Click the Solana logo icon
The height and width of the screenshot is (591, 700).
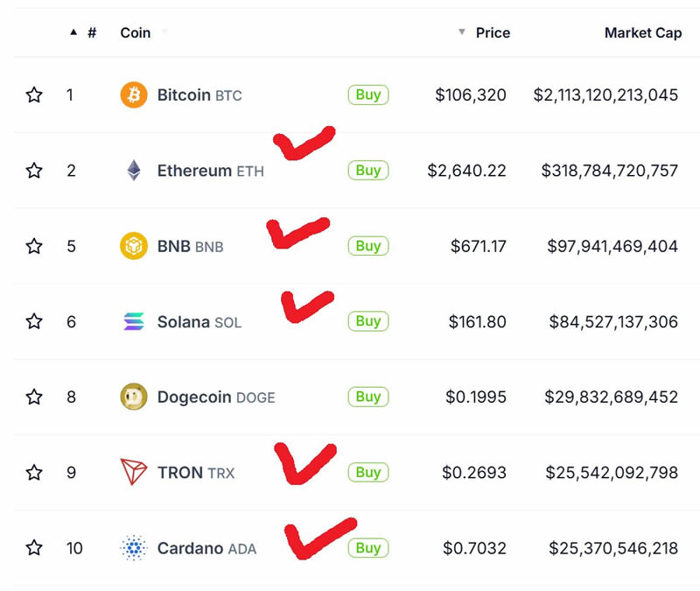click(134, 321)
